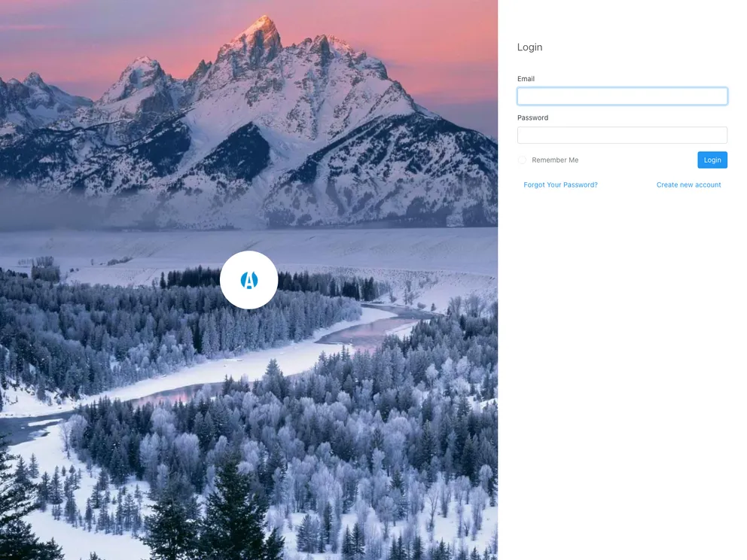Select the Email field label
Image resolution: width=747 pixels, height=560 pixels.
525,78
